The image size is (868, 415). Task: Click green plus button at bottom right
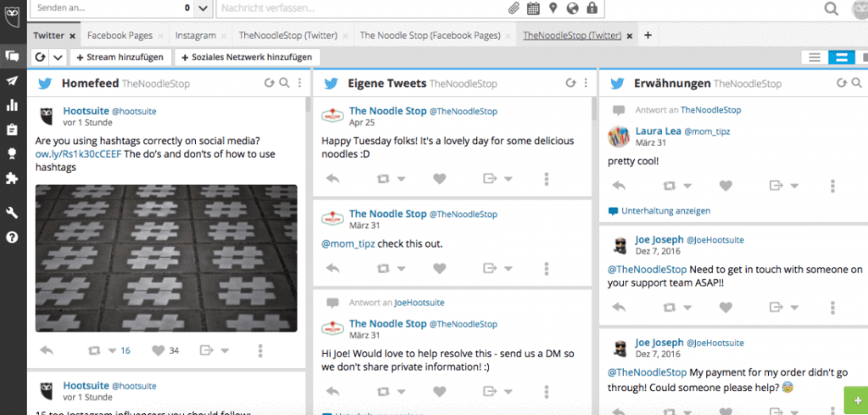pos(858,401)
